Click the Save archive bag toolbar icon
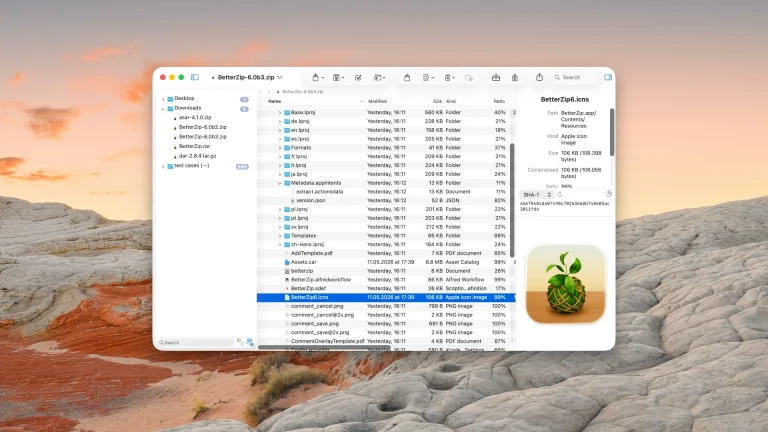Image resolution: width=768 pixels, height=432 pixels. [x=316, y=77]
